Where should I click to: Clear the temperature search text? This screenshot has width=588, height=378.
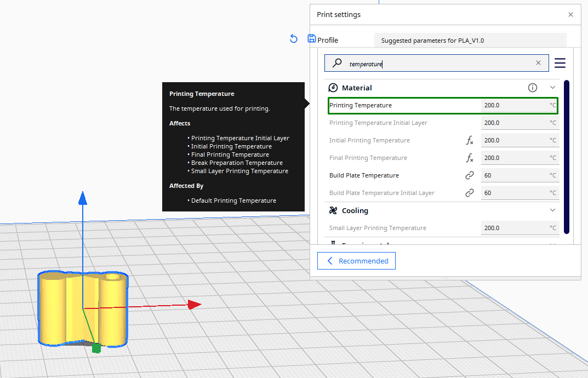538,62
